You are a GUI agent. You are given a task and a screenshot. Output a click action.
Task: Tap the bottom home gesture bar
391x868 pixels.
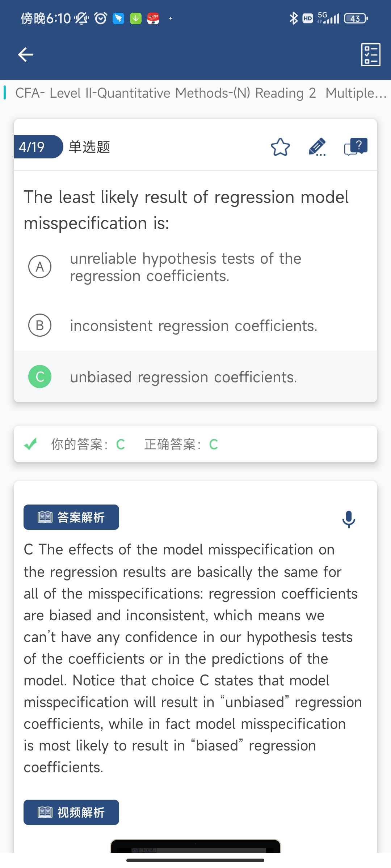pyautogui.click(x=195, y=860)
